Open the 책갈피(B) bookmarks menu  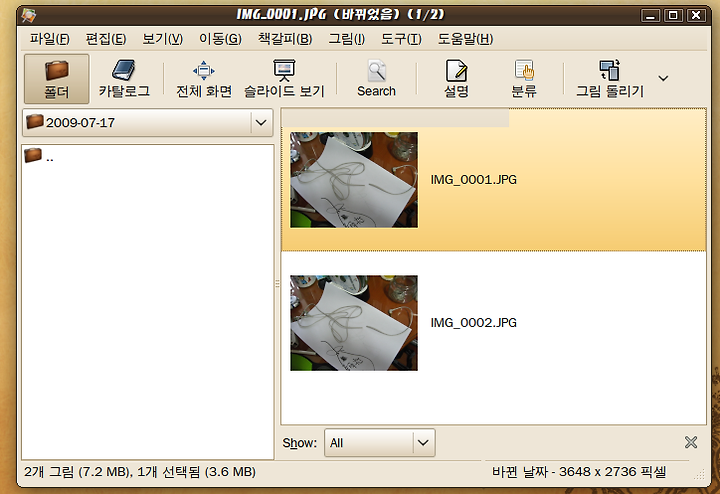click(285, 39)
